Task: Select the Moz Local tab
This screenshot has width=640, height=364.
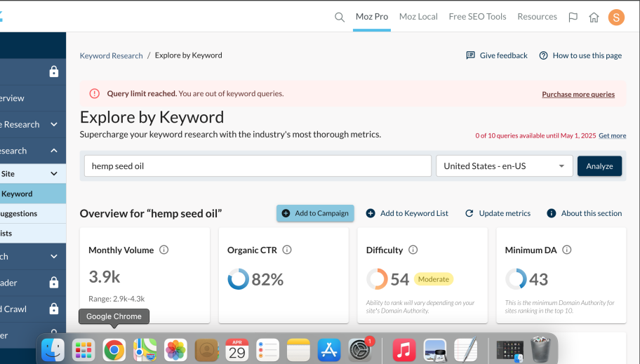Action: click(x=418, y=17)
